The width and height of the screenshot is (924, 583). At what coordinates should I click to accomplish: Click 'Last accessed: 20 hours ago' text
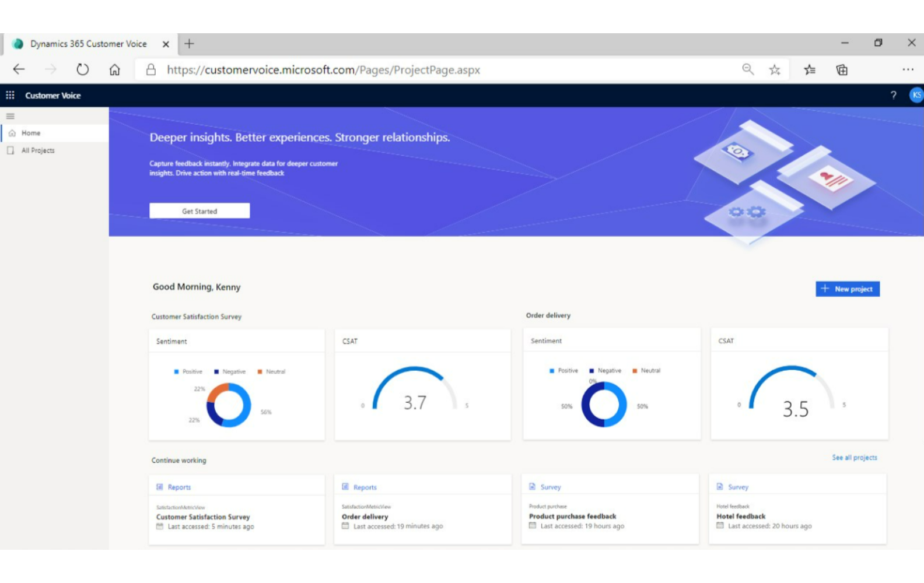click(x=769, y=526)
